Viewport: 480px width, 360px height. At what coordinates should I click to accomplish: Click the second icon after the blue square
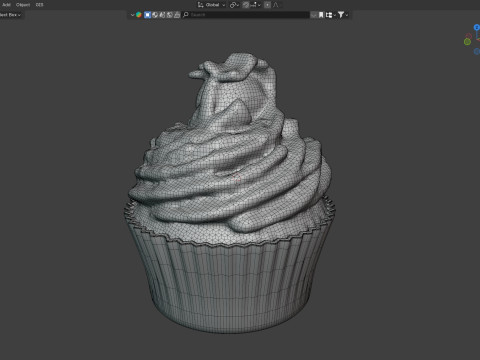click(162, 15)
